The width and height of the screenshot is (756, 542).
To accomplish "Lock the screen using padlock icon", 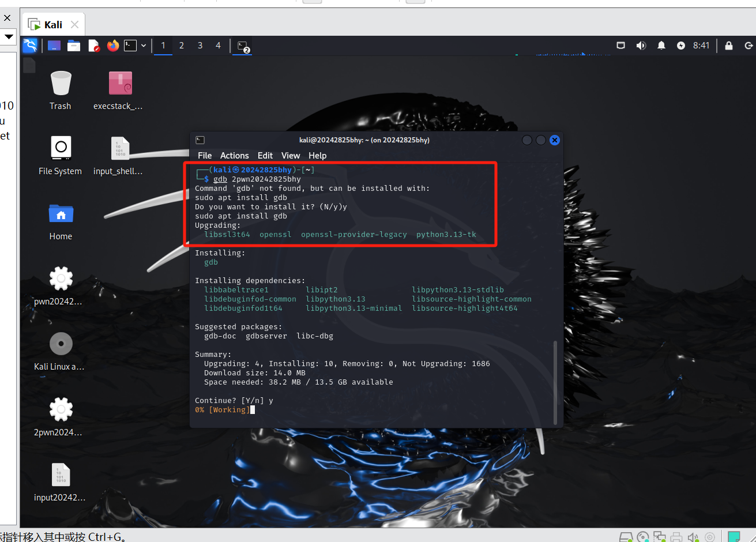I will 729,46.
